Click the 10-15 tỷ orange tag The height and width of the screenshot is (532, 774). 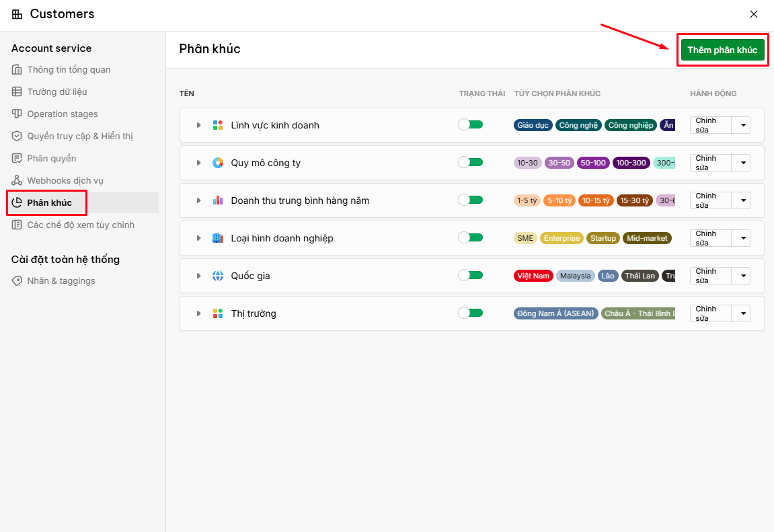click(x=596, y=200)
